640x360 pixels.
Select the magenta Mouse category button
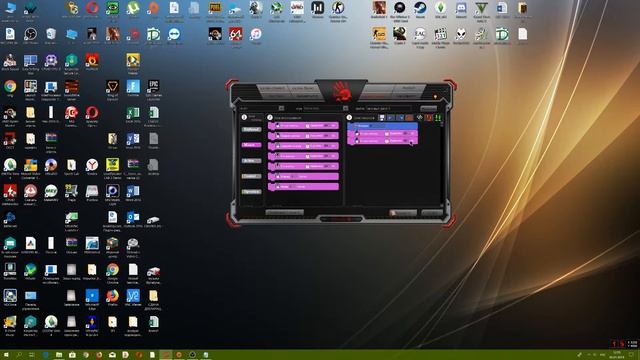[251, 145]
